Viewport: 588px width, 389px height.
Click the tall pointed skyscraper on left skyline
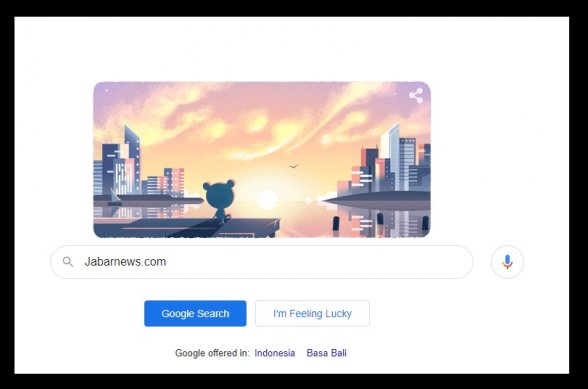click(132, 159)
